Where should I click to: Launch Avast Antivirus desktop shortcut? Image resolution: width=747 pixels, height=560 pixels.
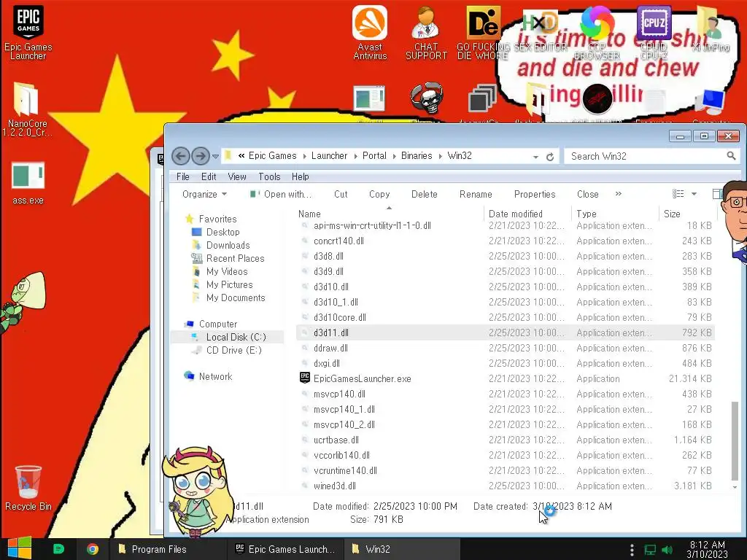pyautogui.click(x=370, y=32)
